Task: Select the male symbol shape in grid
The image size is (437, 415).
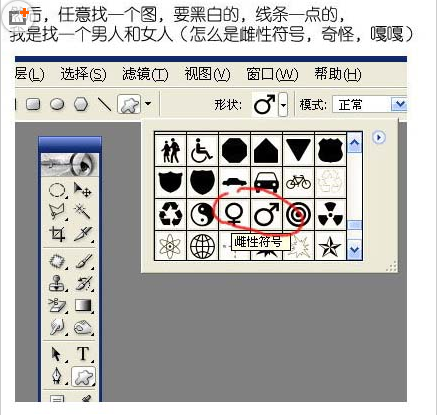Action: [x=266, y=214]
